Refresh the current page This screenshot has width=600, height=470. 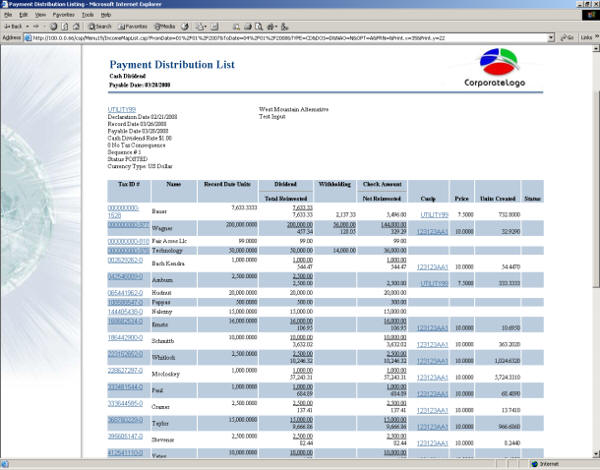coord(65,26)
